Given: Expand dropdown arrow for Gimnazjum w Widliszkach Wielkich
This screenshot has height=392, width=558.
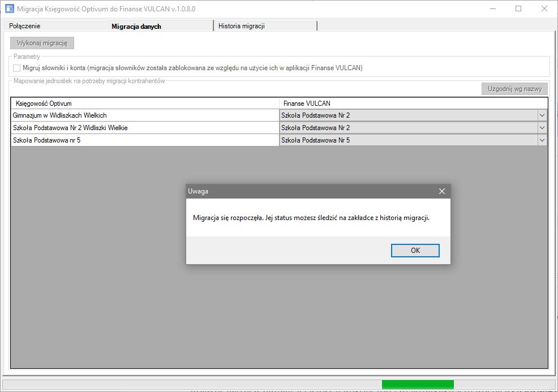Looking at the screenshot, I should 542,115.
